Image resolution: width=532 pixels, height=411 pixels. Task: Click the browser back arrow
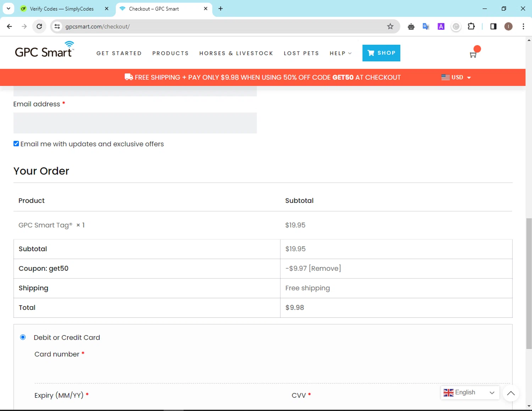click(x=10, y=26)
